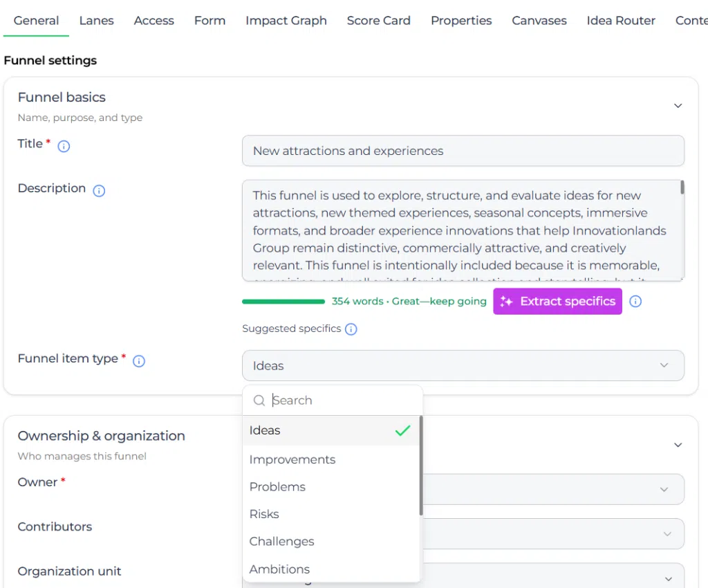708x588 pixels.
Task: Click the Title input field
Action: [x=463, y=151]
